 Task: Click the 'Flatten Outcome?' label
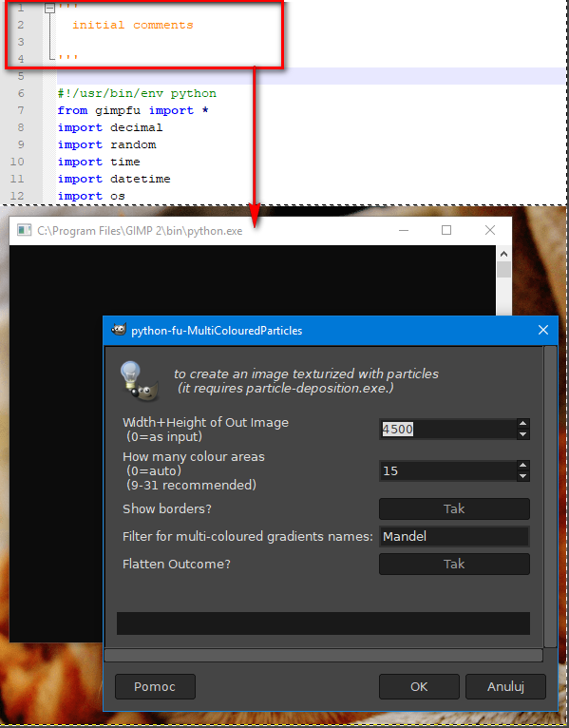click(177, 564)
